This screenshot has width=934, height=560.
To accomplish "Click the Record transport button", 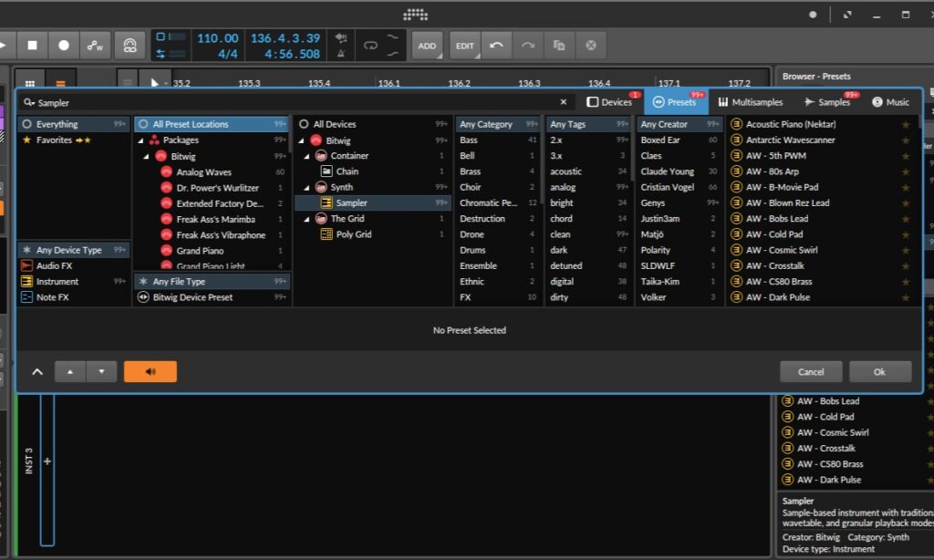I will coord(64,46).
